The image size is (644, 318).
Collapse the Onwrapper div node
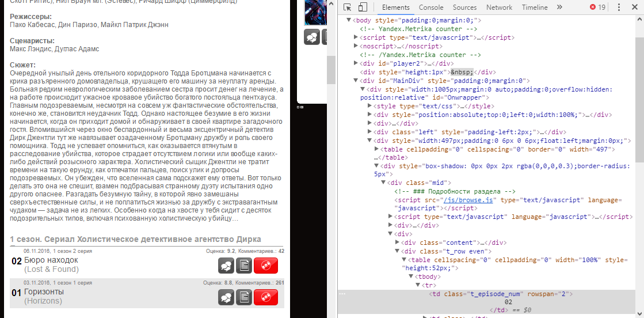(363, 89)
